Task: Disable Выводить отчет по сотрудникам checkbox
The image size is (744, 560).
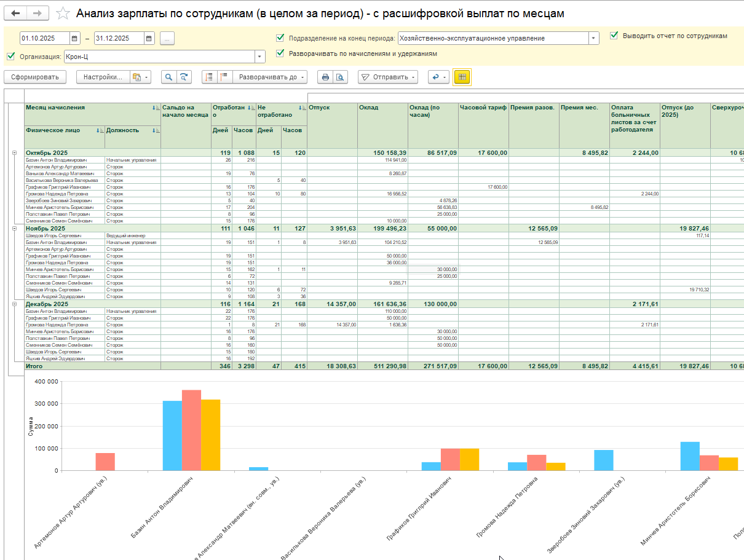Action: 614,36
